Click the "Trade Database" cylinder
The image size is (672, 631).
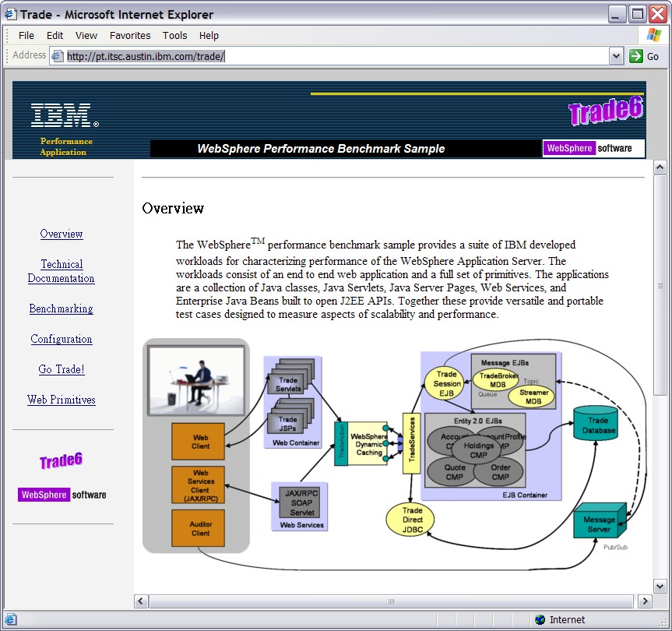tap(596, 423)
